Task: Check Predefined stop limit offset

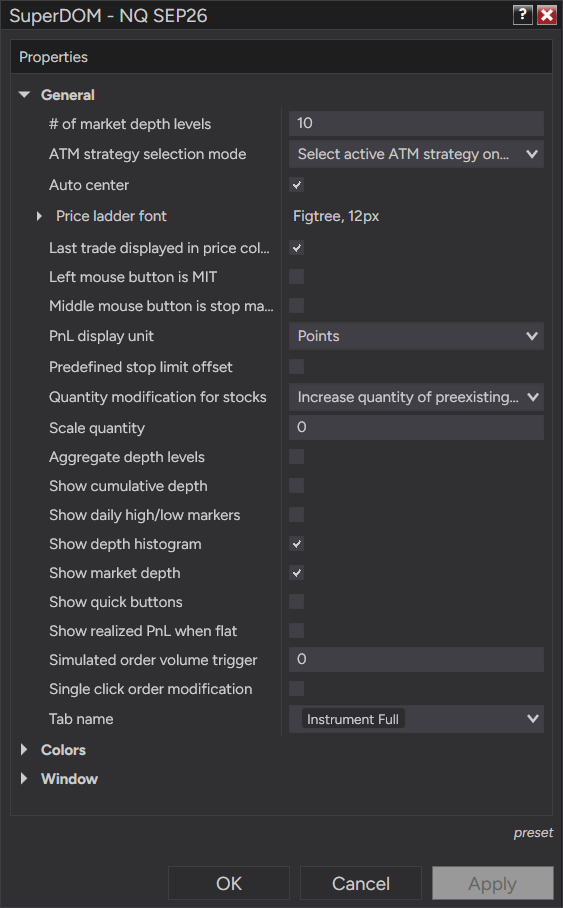Action: (x=297, y=367)
